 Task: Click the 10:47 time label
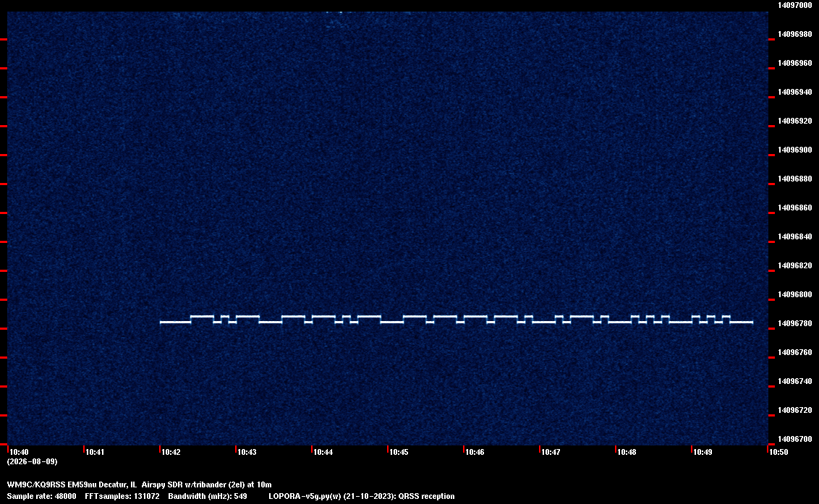tap(551, 452)
